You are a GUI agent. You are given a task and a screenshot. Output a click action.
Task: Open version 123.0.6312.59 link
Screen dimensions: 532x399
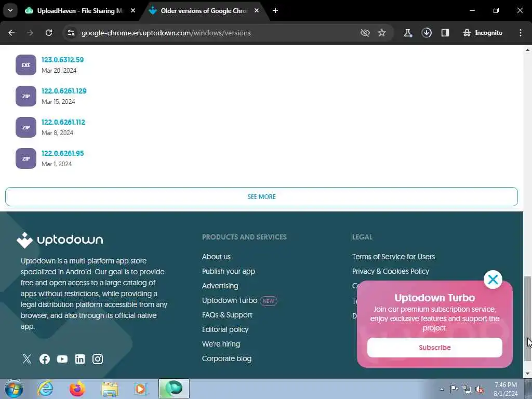click(62, 60)
